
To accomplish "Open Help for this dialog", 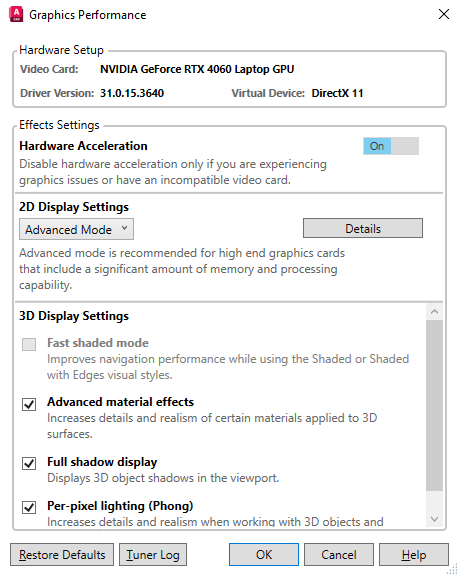I will 413,554.
